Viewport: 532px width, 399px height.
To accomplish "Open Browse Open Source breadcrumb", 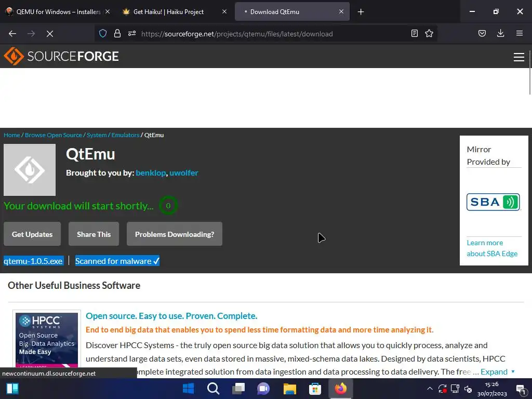I will [54, 135].
